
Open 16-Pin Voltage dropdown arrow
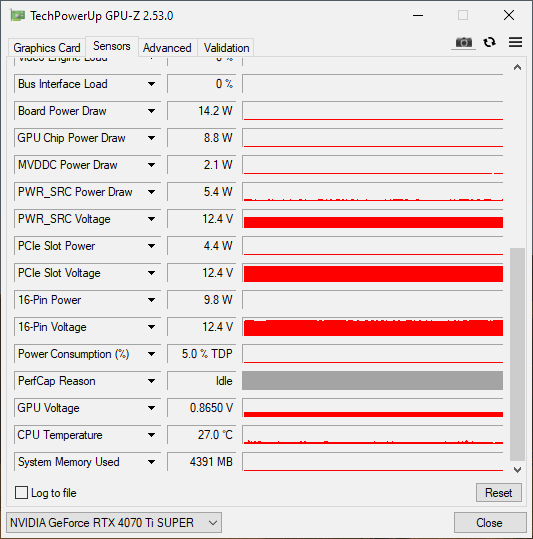(151, 327)
